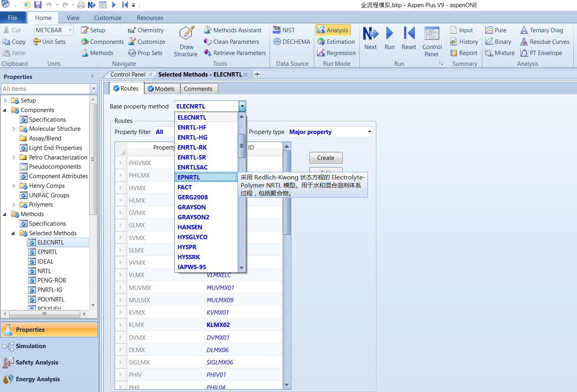This screenshot has height=392, width=577.
Task: Open the Report summary
Action: pos(464,53)
